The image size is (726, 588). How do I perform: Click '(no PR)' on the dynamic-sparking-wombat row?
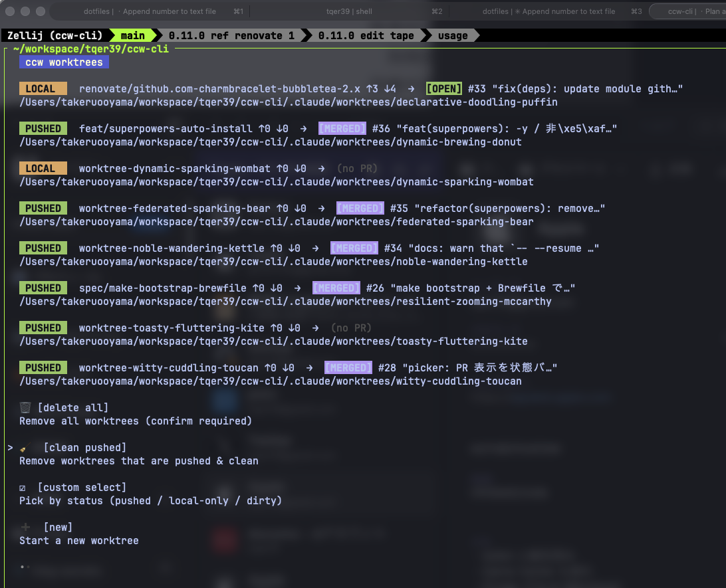pyautogui.click(x=357, y=168)
